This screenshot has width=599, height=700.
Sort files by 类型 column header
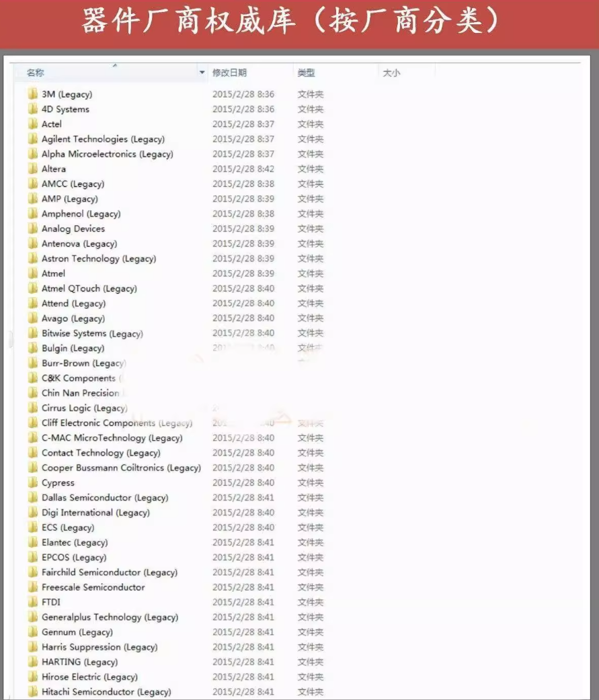[x=307, y=73]
